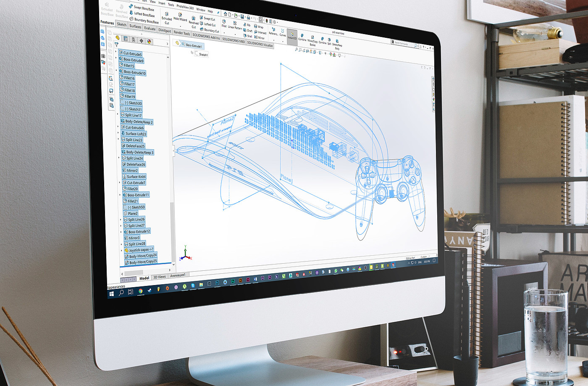Select the Swept Boss/Base tool

pyautogui.click(x=142, y=8)
